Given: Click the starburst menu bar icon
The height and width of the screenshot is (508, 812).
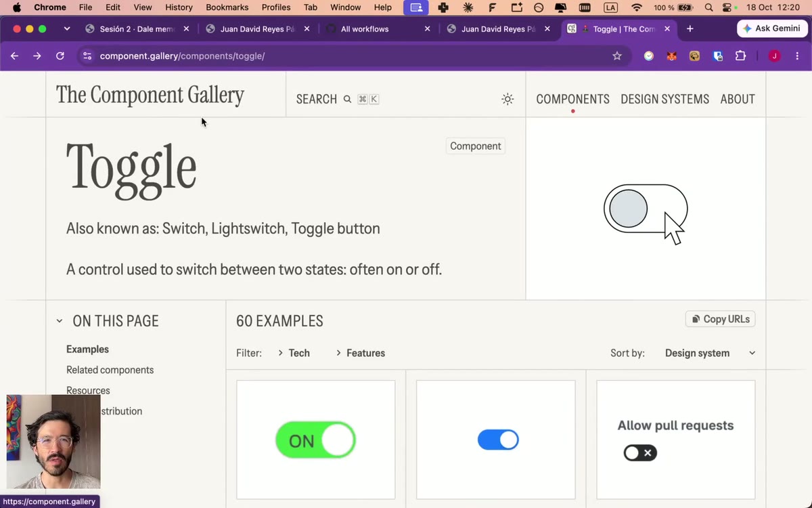Looking at the screenshot, I should coord(468,7).
